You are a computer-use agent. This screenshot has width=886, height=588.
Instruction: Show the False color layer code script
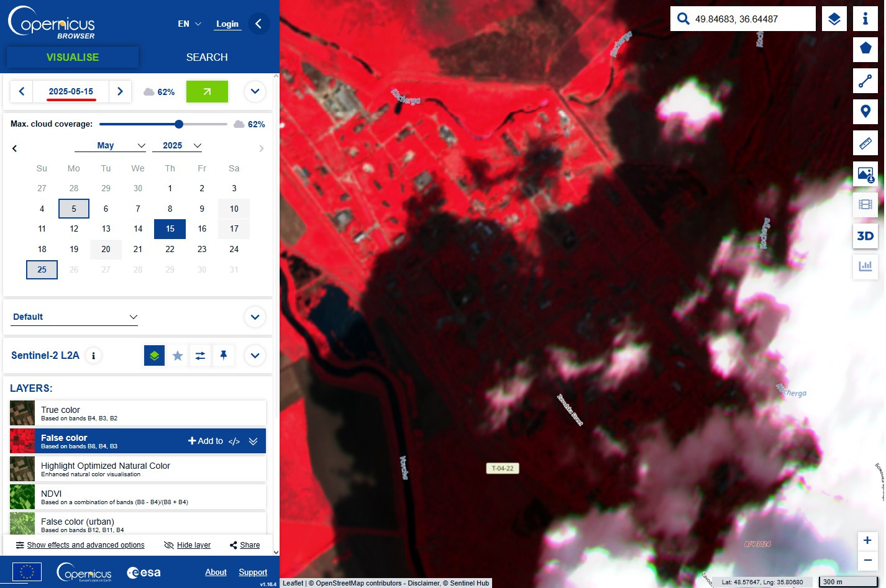pyautogui.click(x=234, y=441)
